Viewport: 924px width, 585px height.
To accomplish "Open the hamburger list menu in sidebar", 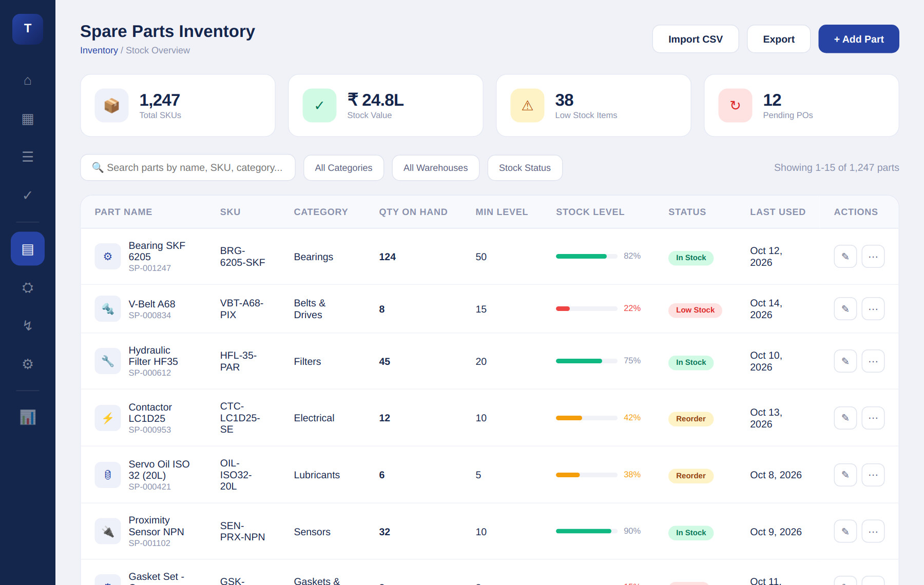I will tap(28, 157).
